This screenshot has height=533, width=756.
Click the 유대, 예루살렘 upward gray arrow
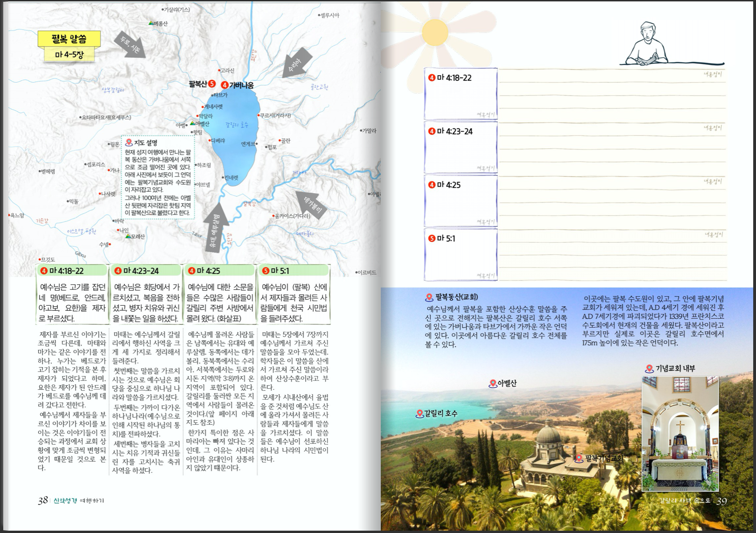[216, 227]
